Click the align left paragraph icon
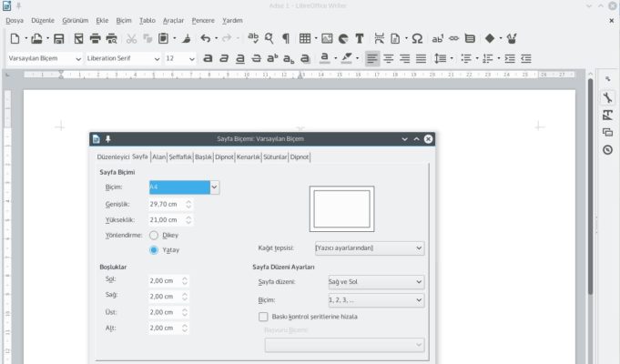This screenshot has width=620, height=364. [x=372, y=58]
